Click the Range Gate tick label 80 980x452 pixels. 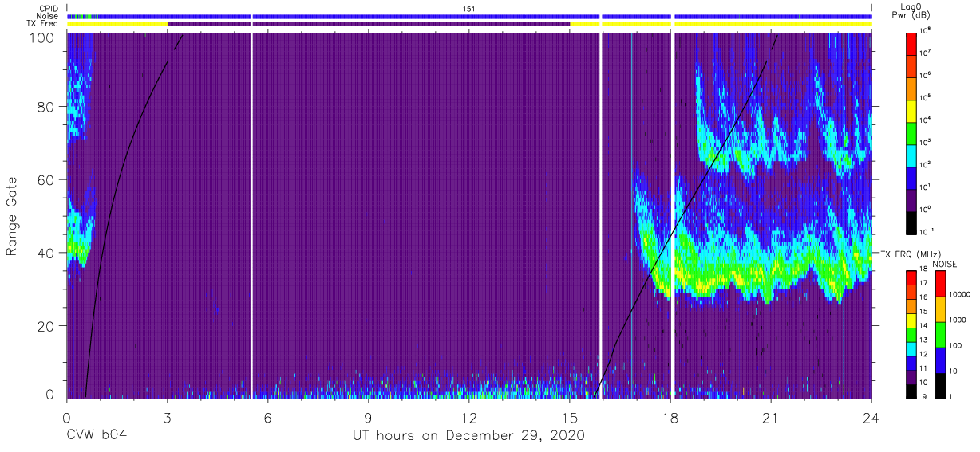pos(45,107)
